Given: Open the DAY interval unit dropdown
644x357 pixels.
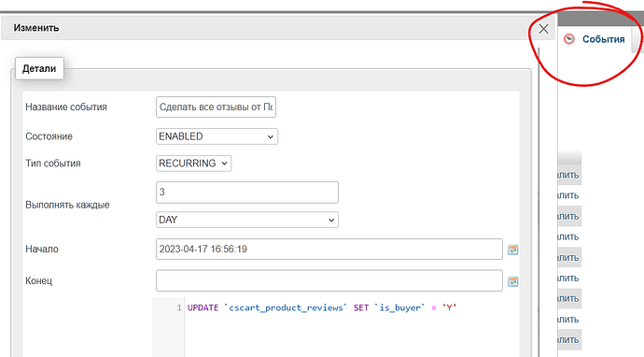Looking at the screenshot, I should coord(247,220).
